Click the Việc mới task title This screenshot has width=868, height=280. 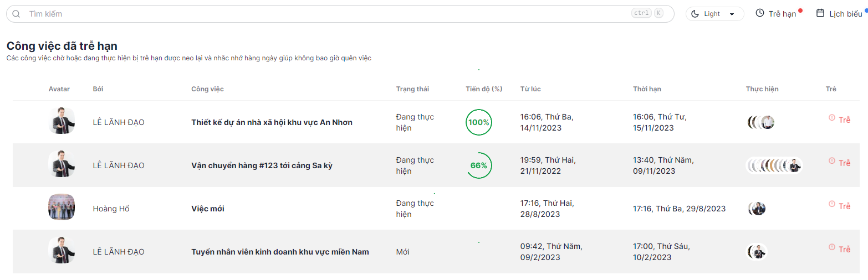208,209
